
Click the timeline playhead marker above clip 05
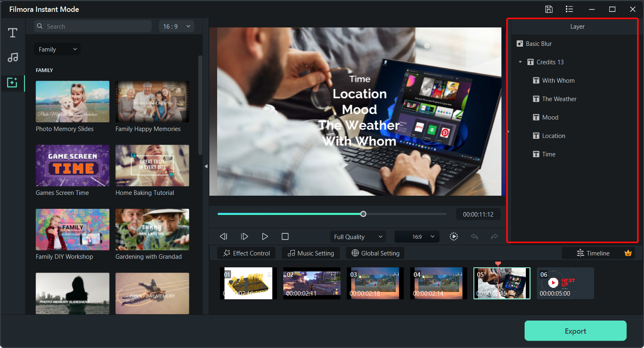tap(498, 264)
